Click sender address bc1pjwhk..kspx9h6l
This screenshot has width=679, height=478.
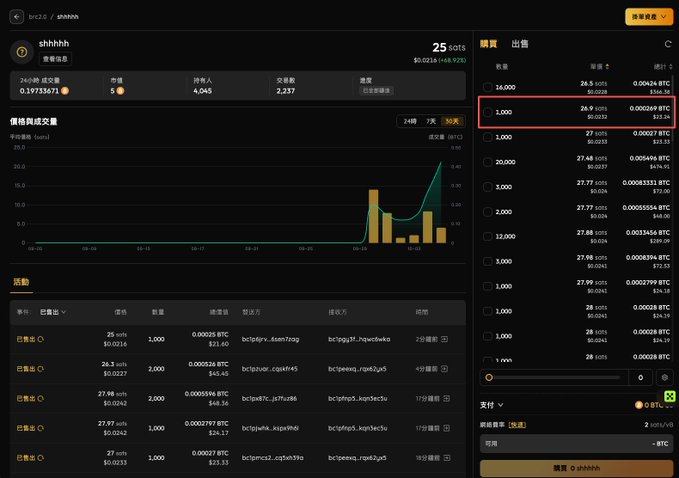[x=270, y=428]
